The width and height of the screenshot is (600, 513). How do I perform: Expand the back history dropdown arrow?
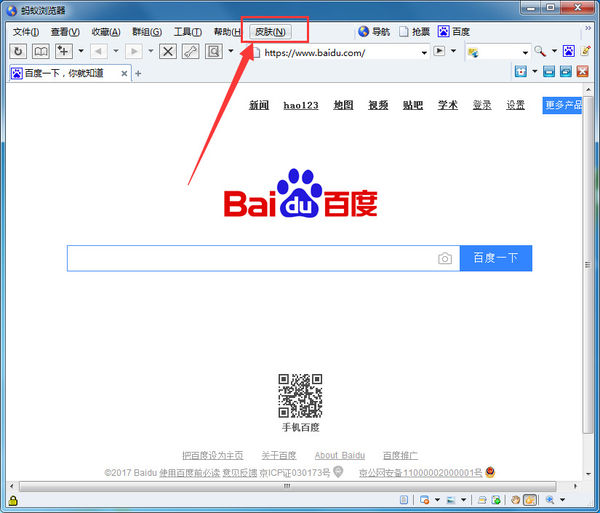tap(116, 51)
